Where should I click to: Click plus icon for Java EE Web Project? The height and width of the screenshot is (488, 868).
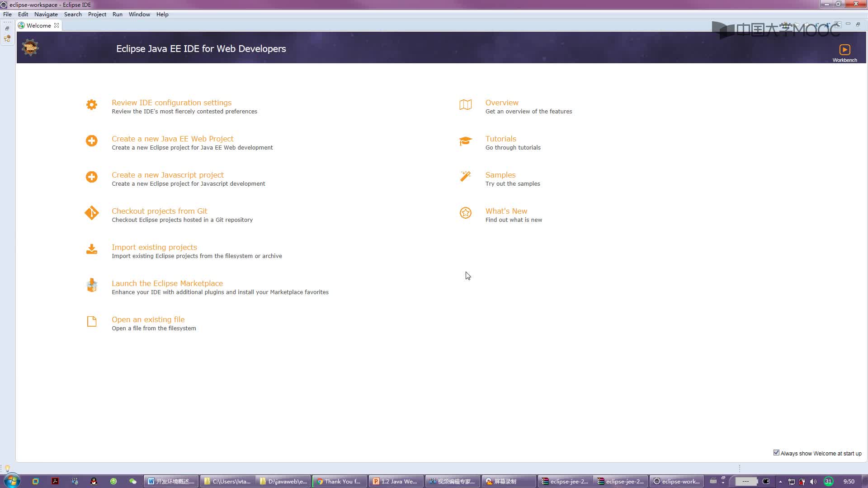click(x=91, y=141)
